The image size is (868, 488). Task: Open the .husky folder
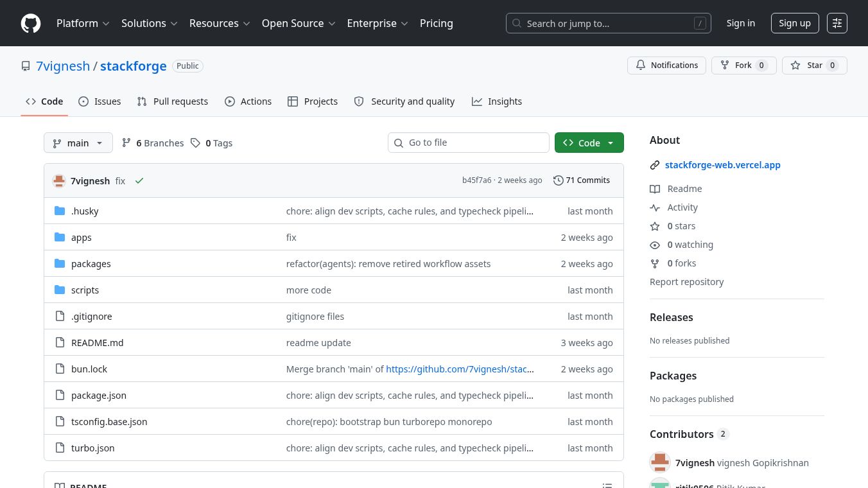coord(85,211)
